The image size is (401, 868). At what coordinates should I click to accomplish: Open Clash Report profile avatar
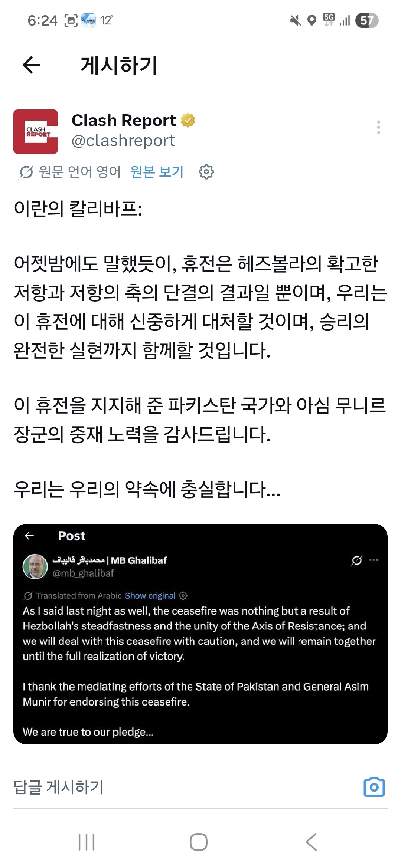coord(36,132)
